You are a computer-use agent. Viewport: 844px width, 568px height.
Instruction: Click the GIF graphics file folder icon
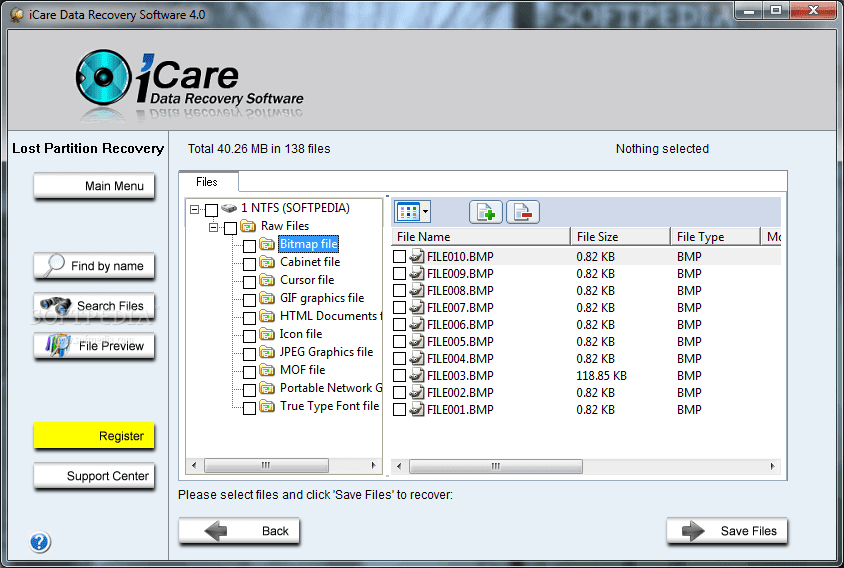pyautogui.click(x=267, y=298)
